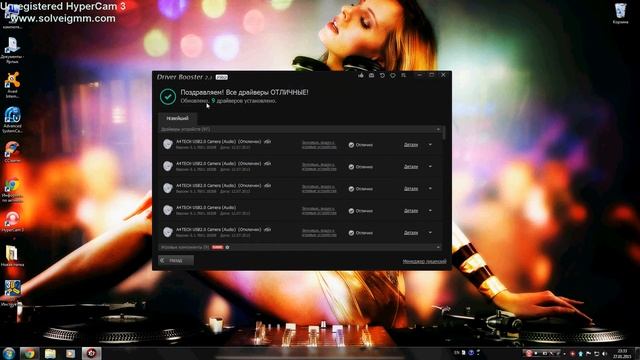The width and height of the screenshot is (640, 360).
Task: Open the toolbox icon in Driver Booster title bar
Action: coord(371,76)
